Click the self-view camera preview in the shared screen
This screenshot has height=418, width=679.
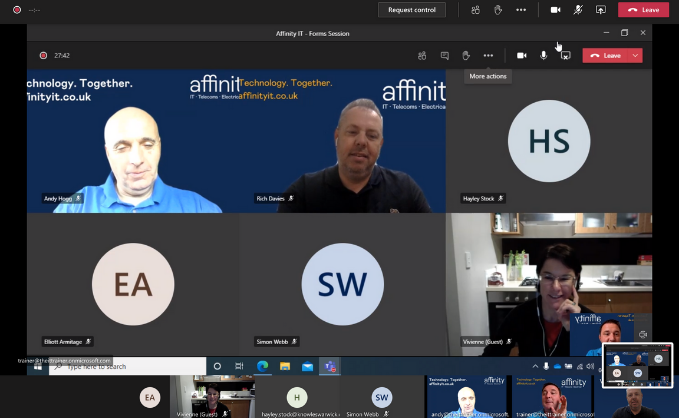pos(603,334)
